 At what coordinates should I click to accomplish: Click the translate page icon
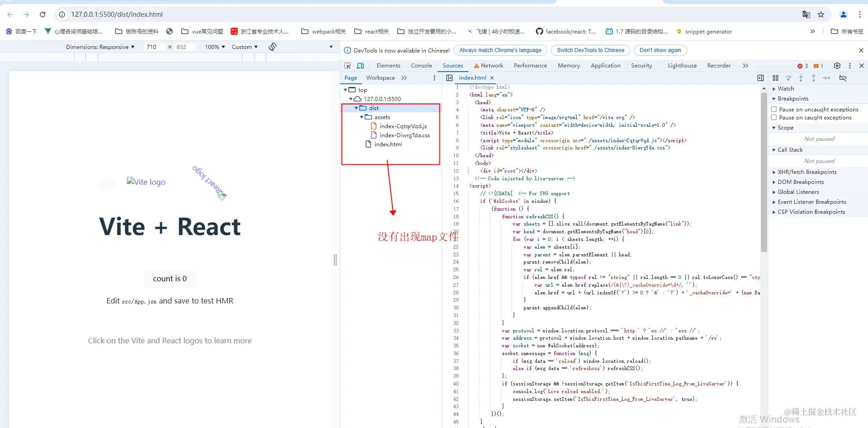click(806, 14)
